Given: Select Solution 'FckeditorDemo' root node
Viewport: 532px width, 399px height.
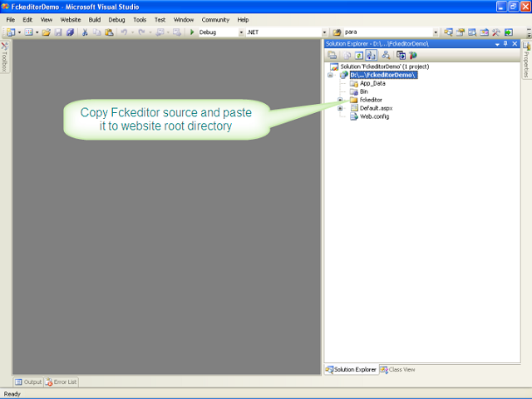Looking at the screenshot, I should click(x=384, y=66).
